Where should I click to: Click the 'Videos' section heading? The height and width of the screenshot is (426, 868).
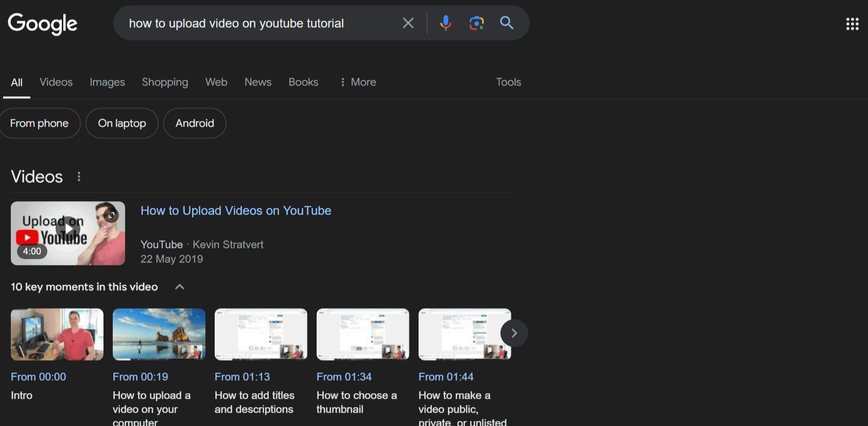point(37,177)
